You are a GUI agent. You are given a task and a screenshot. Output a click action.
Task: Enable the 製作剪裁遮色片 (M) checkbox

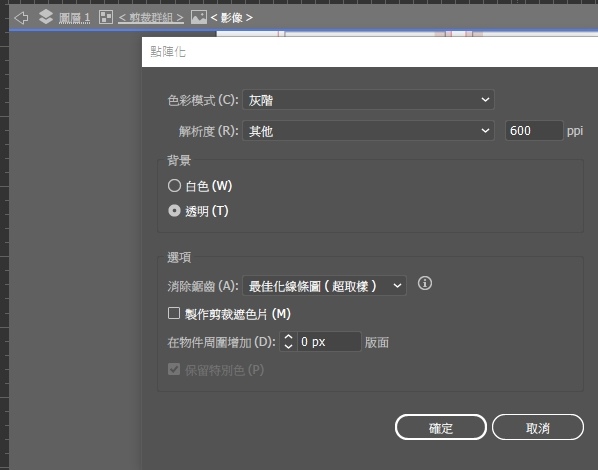point(174,314)
